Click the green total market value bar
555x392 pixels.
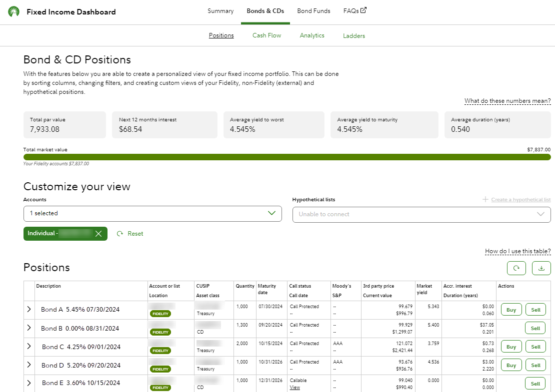pos(287,157)
